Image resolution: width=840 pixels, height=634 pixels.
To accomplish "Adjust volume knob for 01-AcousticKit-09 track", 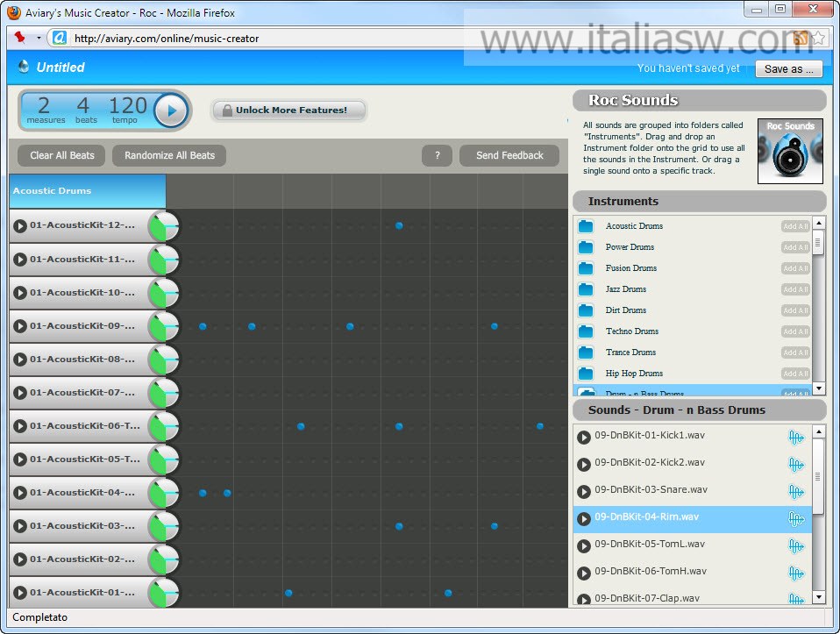I will tap(163, 326).
